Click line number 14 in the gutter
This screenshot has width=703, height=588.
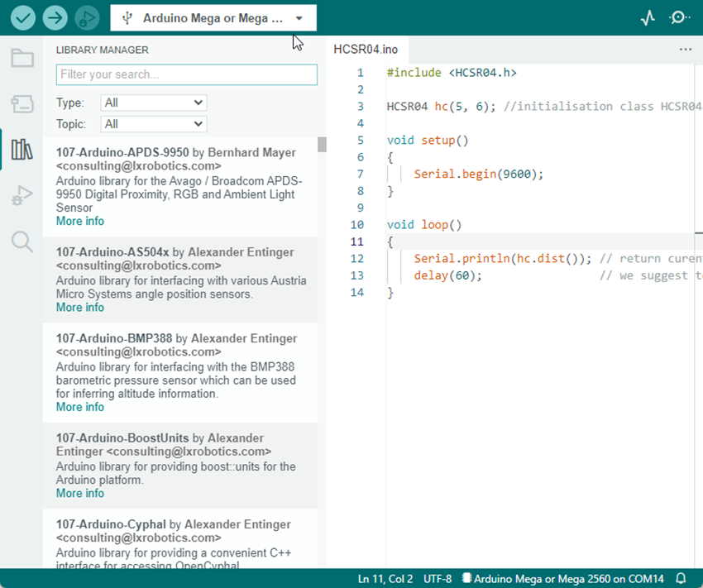(x=357, y=292)
